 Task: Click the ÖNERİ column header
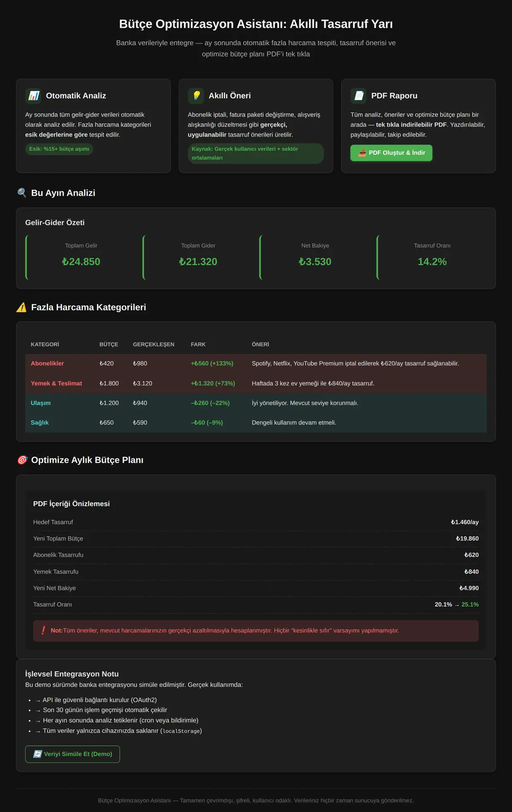pyautogui.click(x=260, y=344)
